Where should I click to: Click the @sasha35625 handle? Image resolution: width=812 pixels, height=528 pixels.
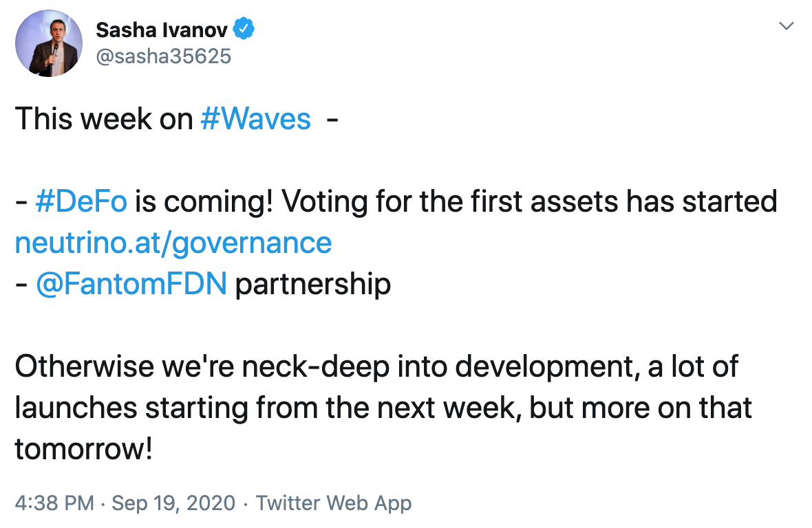tap(163, 56)
